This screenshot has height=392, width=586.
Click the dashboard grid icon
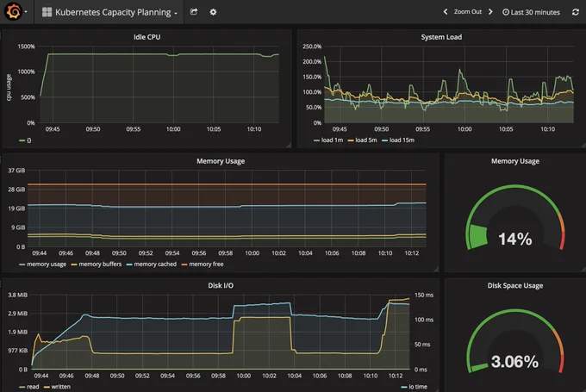pyautogui.click(x=47, y=12)
